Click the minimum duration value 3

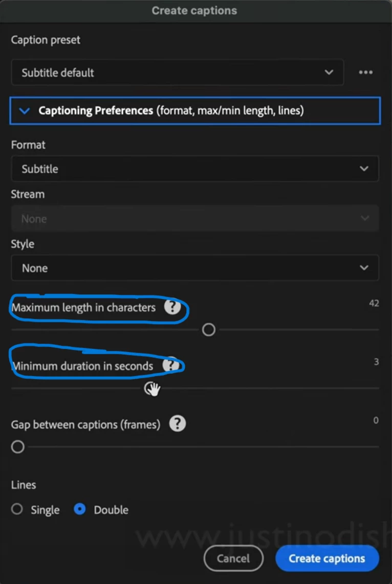[x=376, y=362]
